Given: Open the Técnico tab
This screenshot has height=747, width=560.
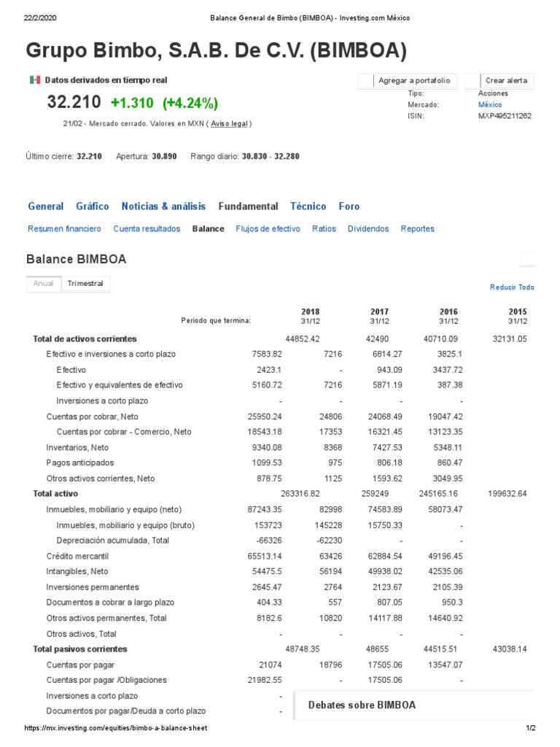Looking at the screenshot, I should point(308,206).
